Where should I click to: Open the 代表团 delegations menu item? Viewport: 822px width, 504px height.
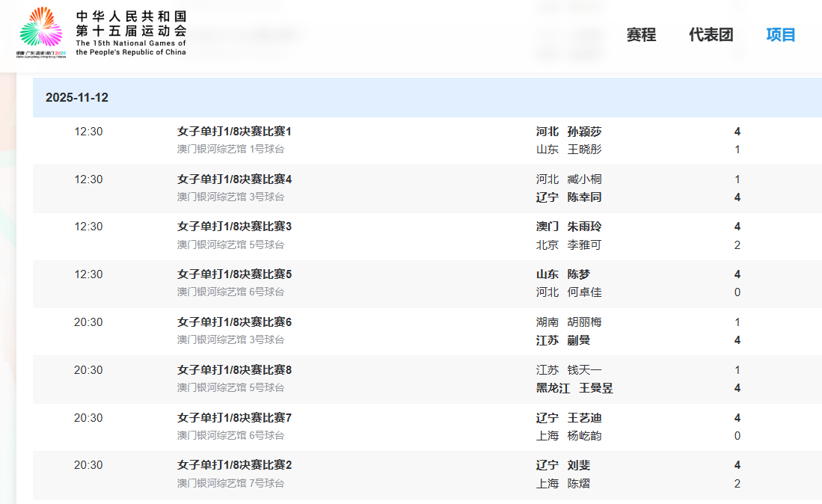click(711, 34)
